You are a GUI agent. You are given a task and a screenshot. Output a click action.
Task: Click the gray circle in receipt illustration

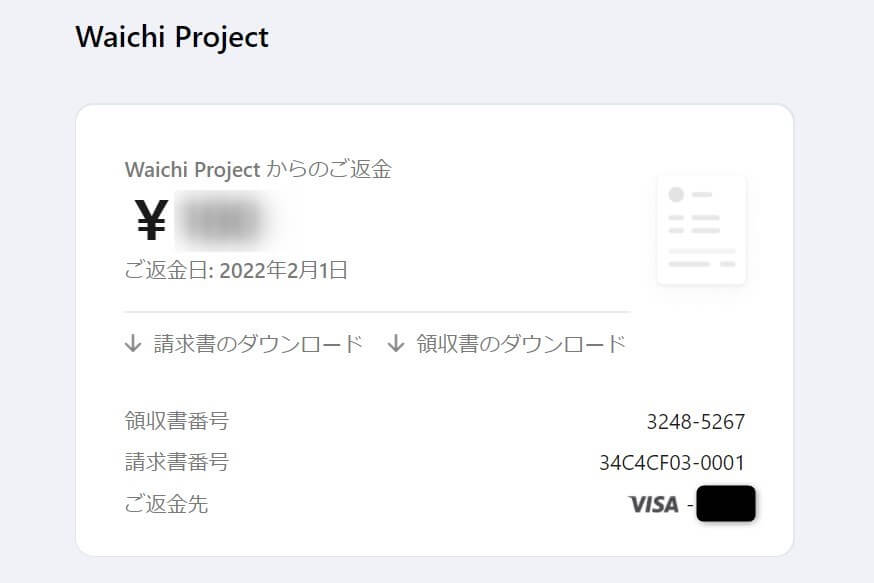coord(676,195)
